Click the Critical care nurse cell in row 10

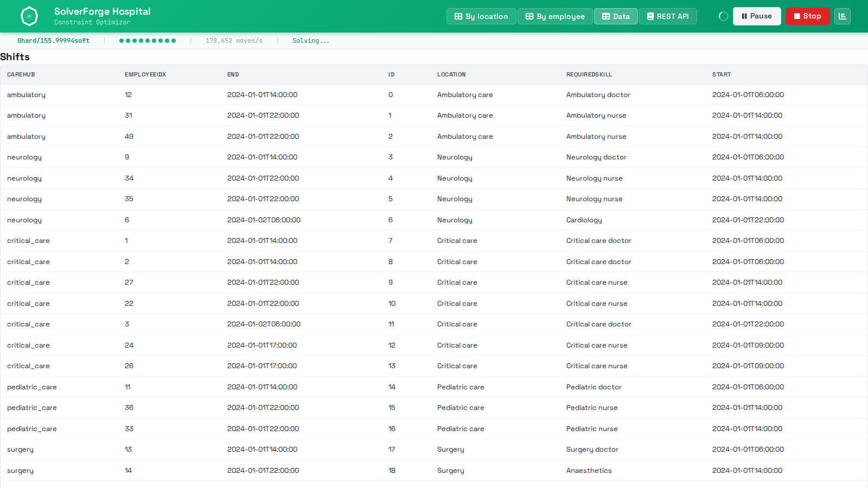pos(597,304)
